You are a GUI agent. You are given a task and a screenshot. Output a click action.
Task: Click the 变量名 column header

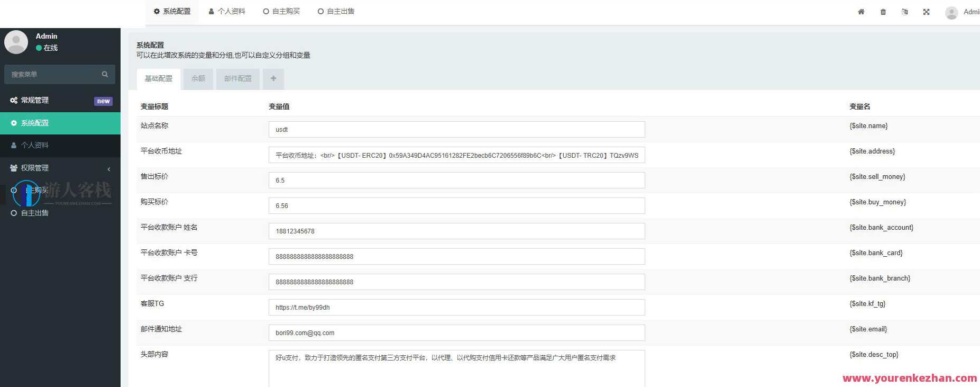(860, 106)
